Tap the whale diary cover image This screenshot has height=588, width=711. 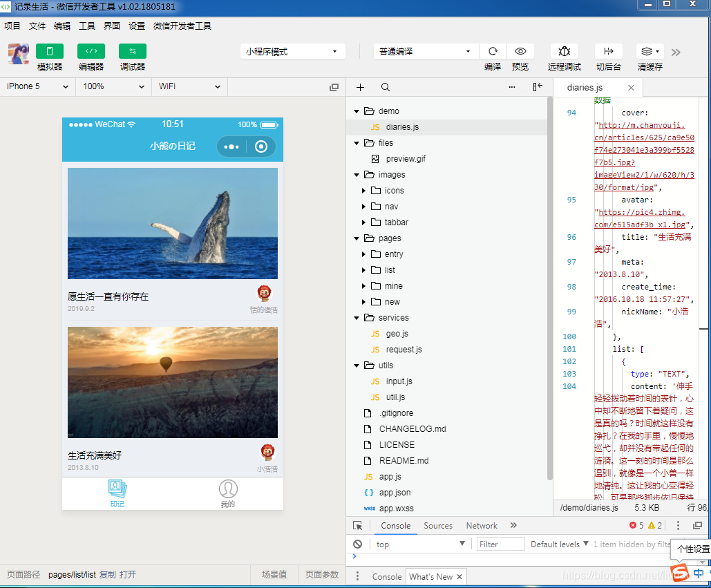[173, 223]
